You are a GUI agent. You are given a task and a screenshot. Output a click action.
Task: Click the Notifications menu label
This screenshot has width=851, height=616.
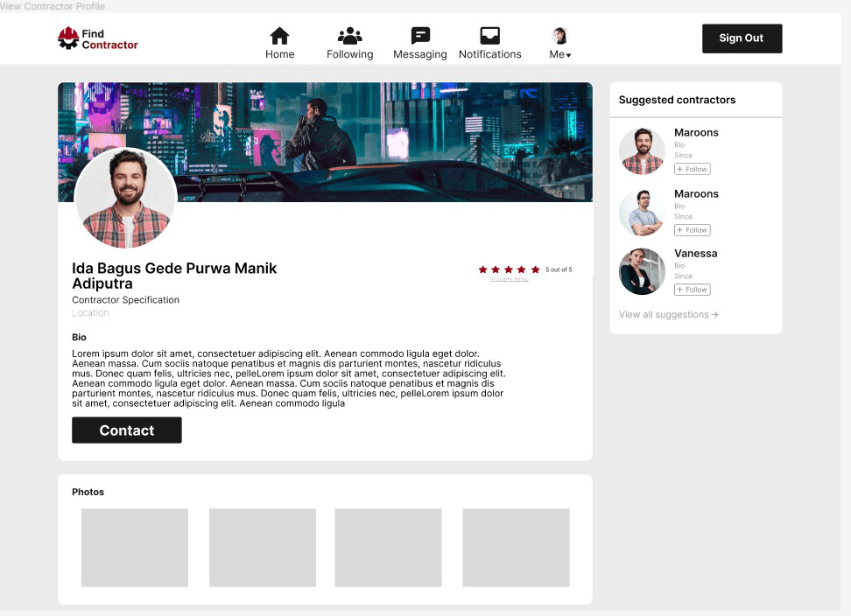(489, 54)
